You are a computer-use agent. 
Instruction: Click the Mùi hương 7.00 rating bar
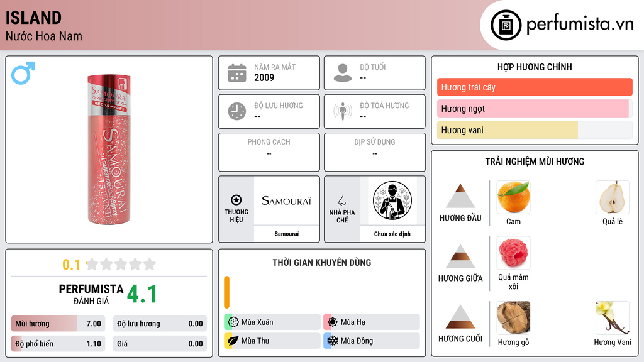[58, 324]
